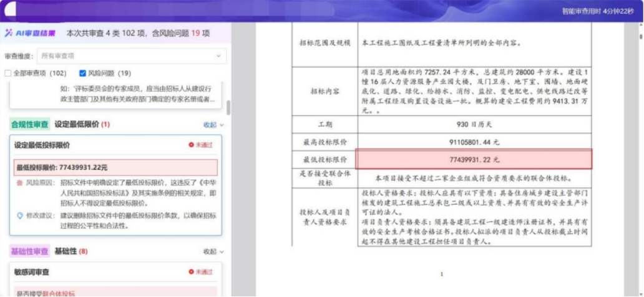Select the 基础性审查 tag

pyautogui.click(x=30, y=251)
